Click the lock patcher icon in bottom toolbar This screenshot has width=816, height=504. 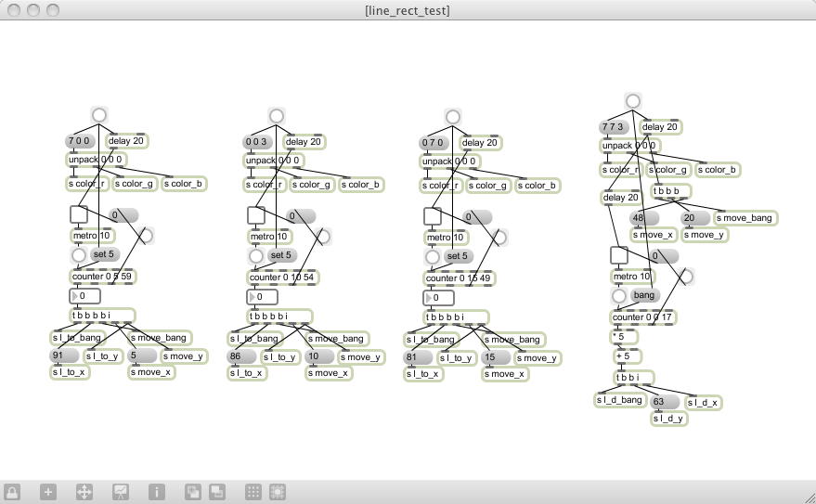click(12, 492)
